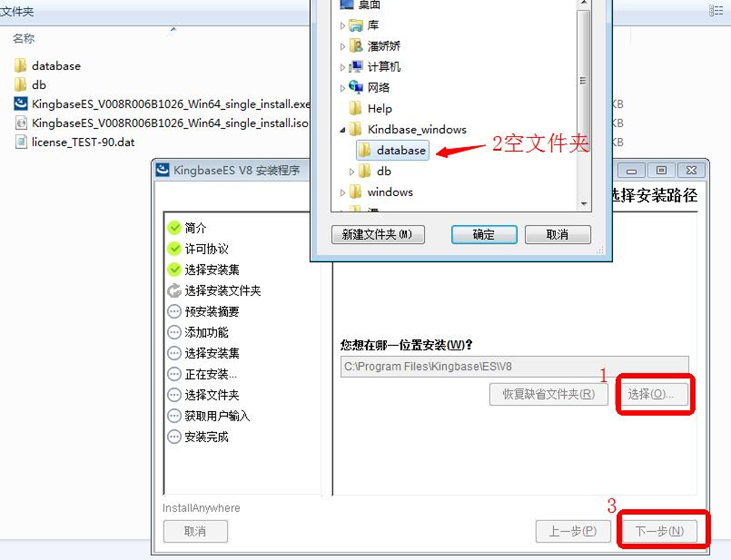Select the 网络 network icon in tree

[x=356, y=87]
